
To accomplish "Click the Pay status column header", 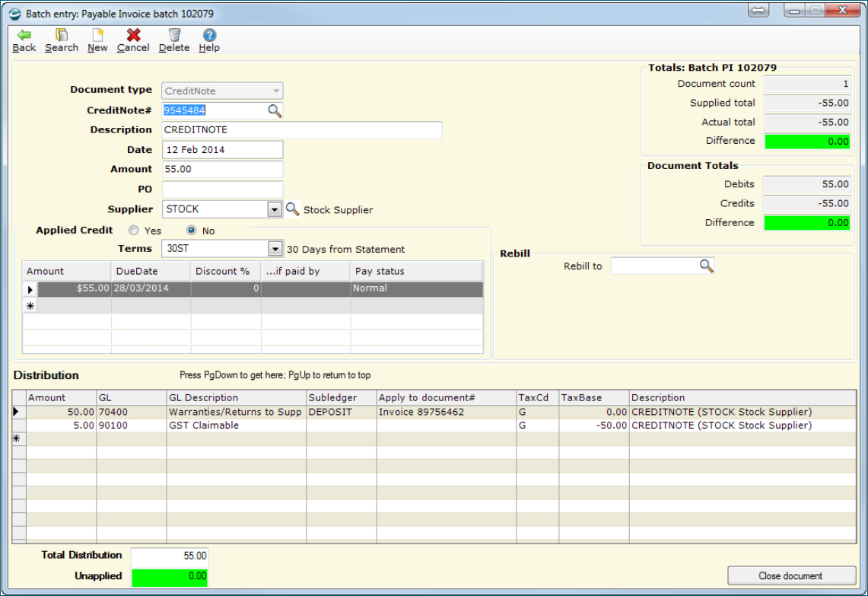I will (x=417, y=271).
